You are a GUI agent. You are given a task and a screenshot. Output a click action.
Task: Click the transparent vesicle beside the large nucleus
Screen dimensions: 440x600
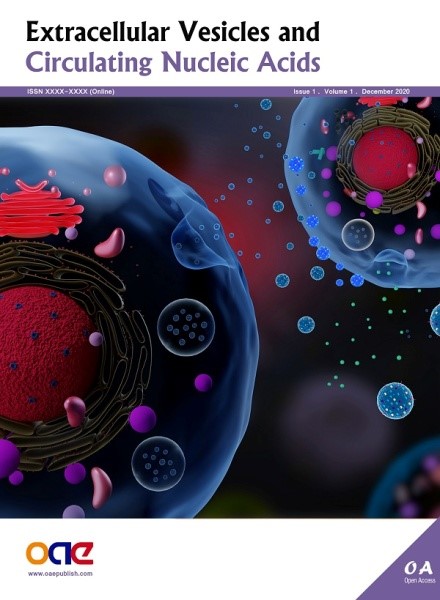click(186, 327)
